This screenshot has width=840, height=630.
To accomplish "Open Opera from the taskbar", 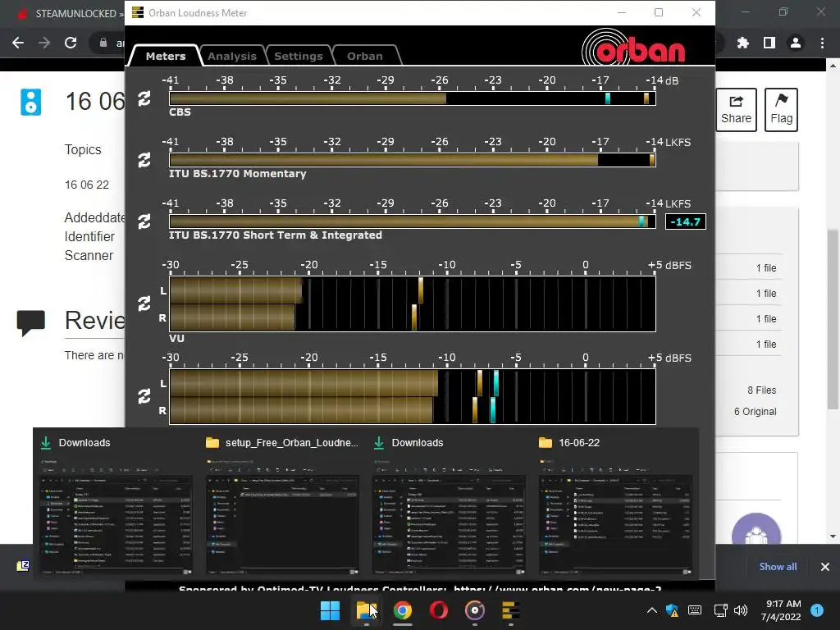I will coord(439,610).
